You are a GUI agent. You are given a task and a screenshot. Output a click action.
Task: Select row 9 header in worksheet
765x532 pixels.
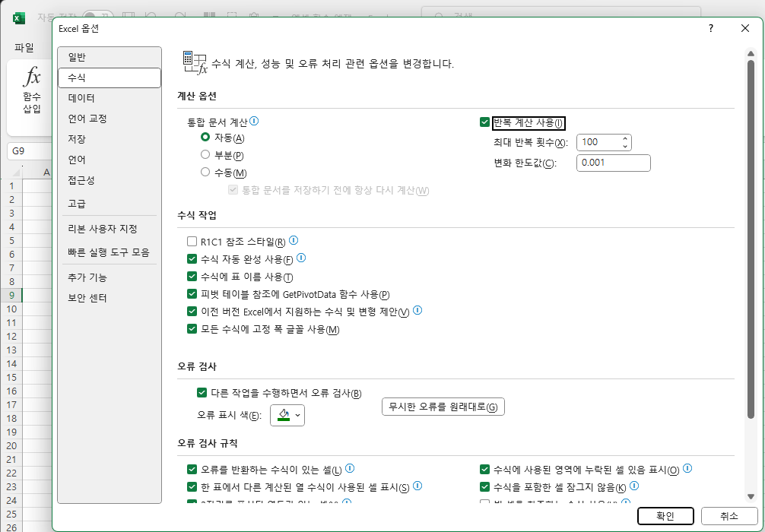(11, 295)
